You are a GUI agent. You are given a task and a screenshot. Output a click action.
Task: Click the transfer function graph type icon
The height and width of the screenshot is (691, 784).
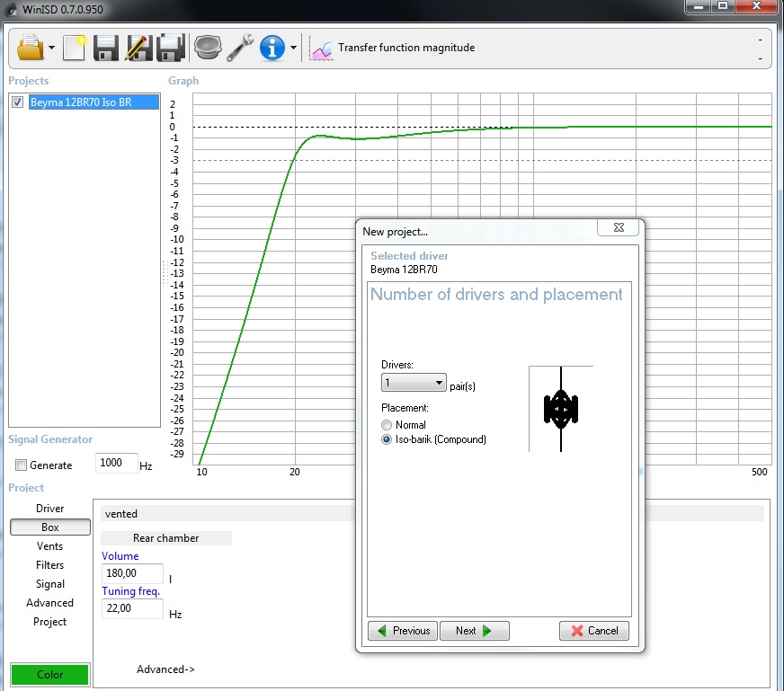point(321,50)
